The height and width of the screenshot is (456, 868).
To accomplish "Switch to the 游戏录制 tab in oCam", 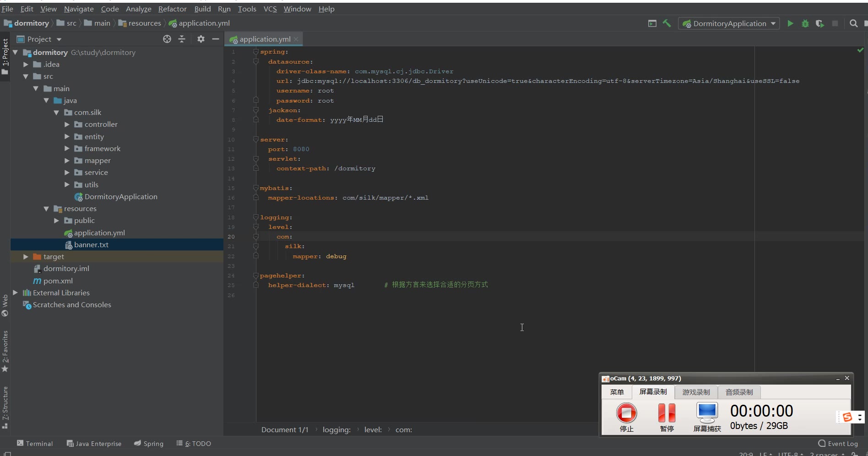I will coord(696,392).
